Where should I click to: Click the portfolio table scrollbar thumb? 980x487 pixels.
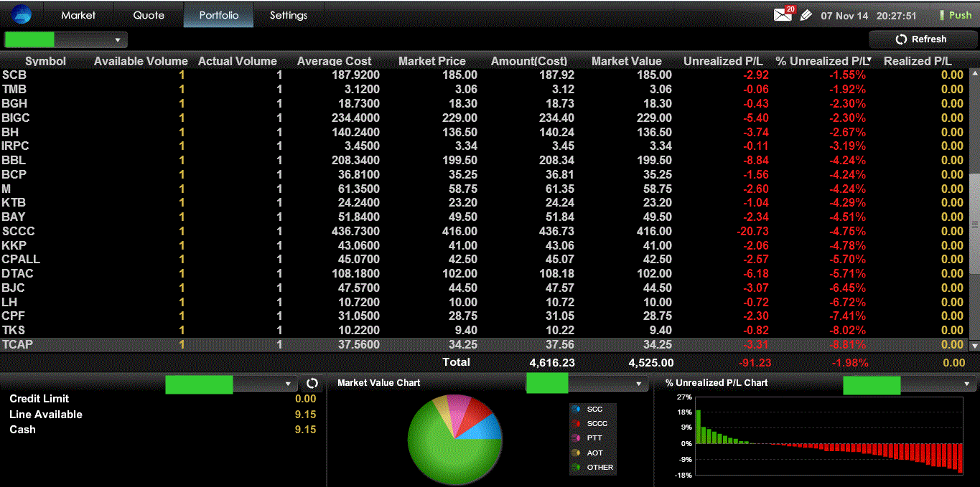(974, 224)
